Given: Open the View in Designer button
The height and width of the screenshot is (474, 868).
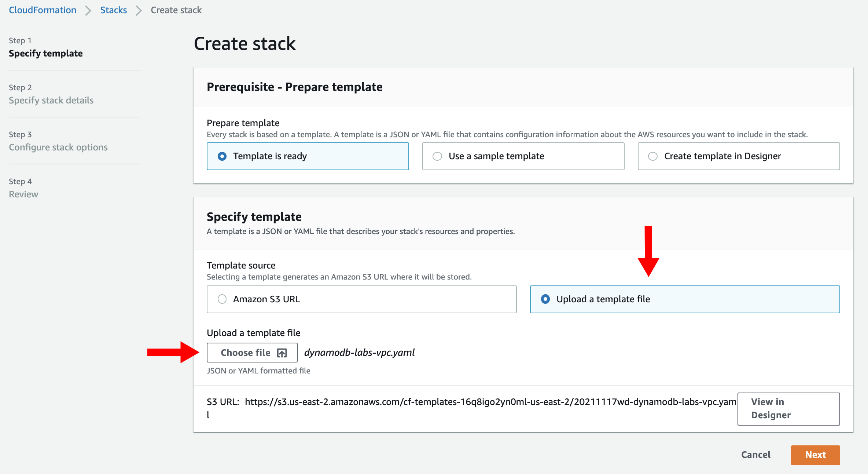Looking at the screenshot, I should [788, 409].
